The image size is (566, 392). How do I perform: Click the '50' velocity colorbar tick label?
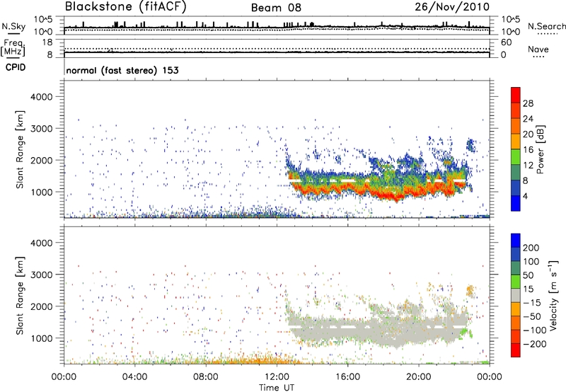[528, 275]
